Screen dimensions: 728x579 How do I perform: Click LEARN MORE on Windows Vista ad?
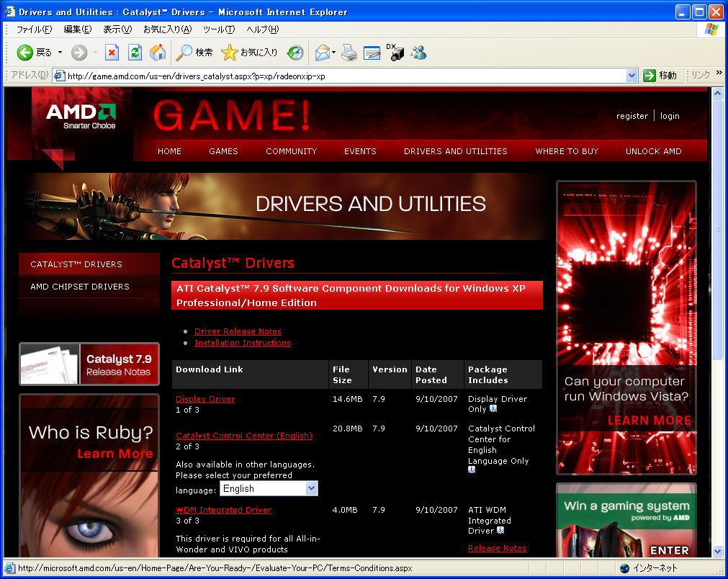pyautogui.click(x=649, y=420)
